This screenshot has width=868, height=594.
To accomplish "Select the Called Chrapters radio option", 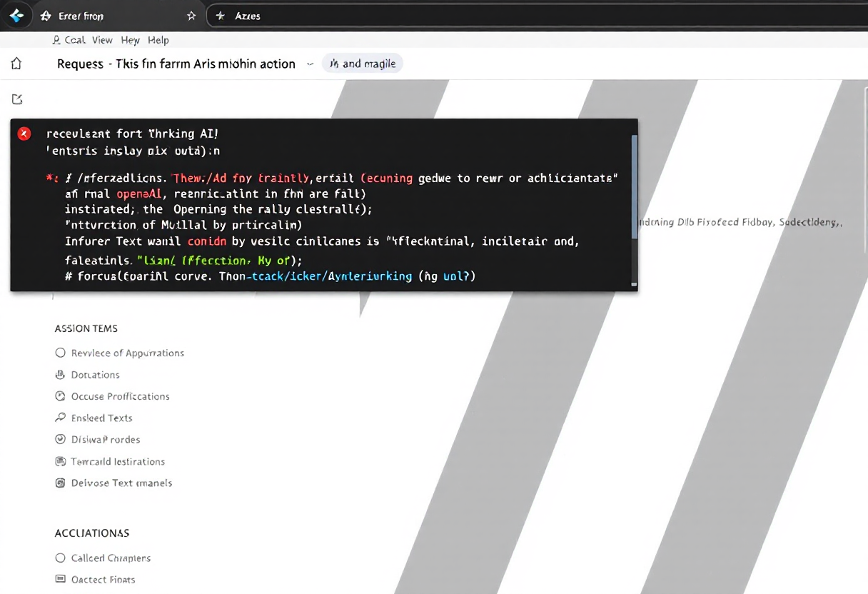I will (x=60, y=558).
